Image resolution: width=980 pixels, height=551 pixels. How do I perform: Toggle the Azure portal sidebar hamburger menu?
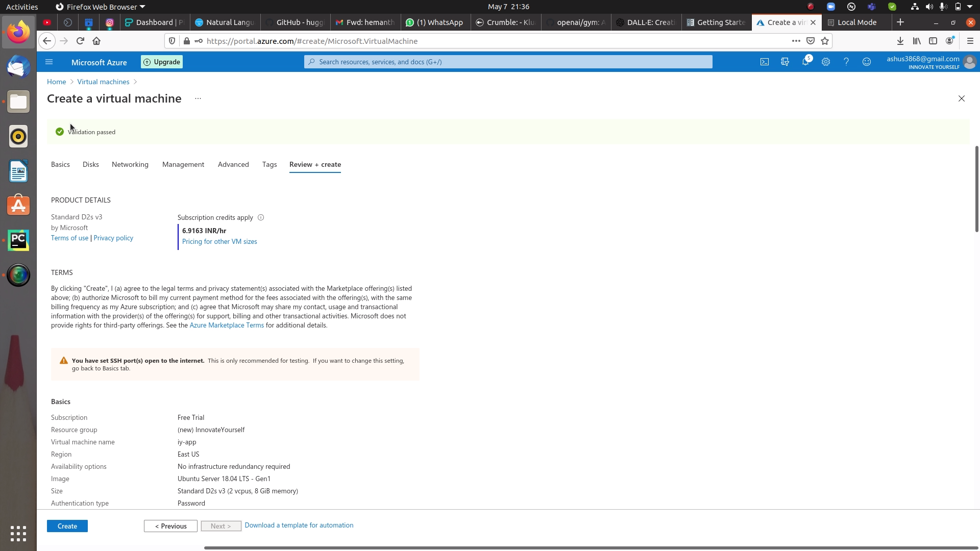click(x=49, y=62)
